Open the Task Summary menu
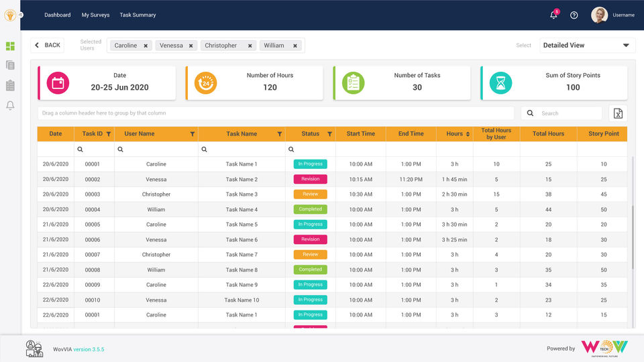 point(138,15)
